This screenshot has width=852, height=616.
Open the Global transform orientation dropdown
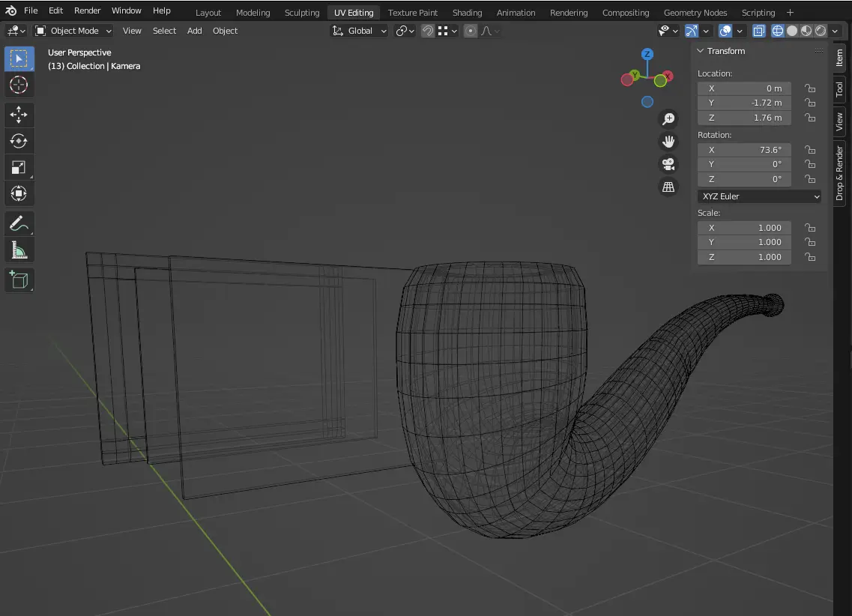point(360,31)
